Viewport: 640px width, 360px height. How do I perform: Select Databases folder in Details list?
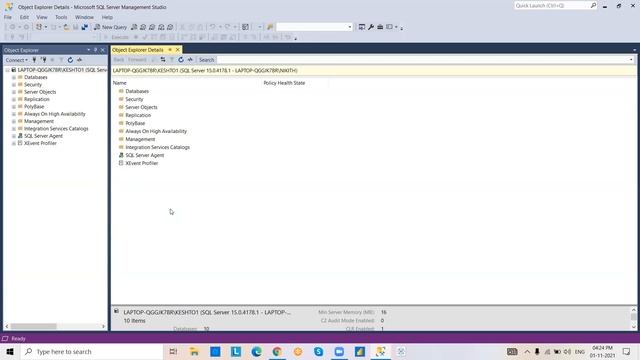[x=137, y=91]
